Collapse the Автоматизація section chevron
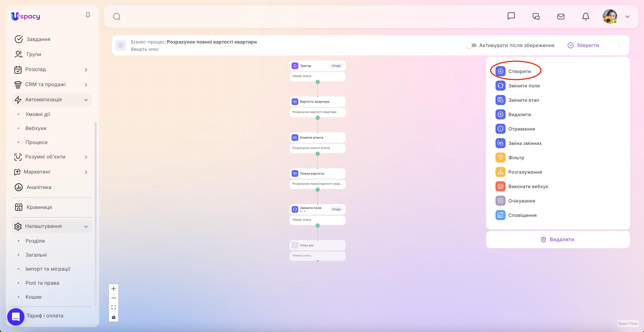Screen dimensions: 644x332 [86, 100]
